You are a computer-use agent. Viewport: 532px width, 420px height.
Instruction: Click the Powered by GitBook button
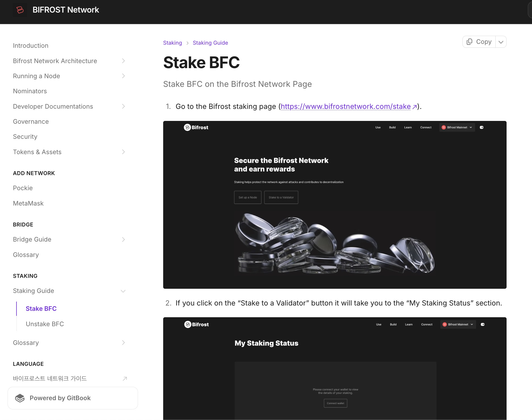[x=73, y=398]
